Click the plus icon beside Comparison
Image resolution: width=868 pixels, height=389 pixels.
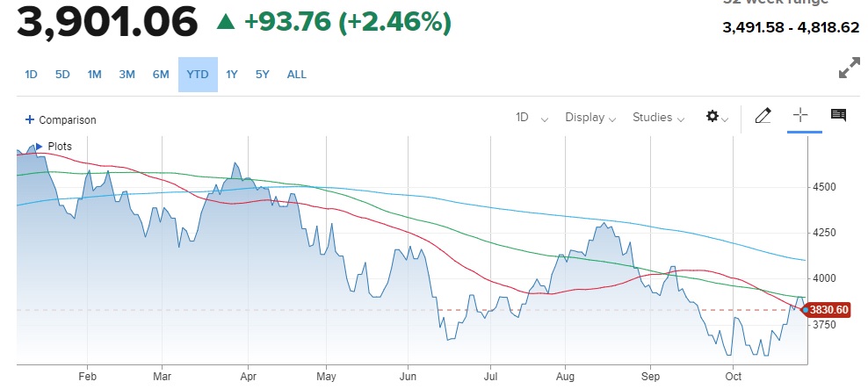[30, 119]
